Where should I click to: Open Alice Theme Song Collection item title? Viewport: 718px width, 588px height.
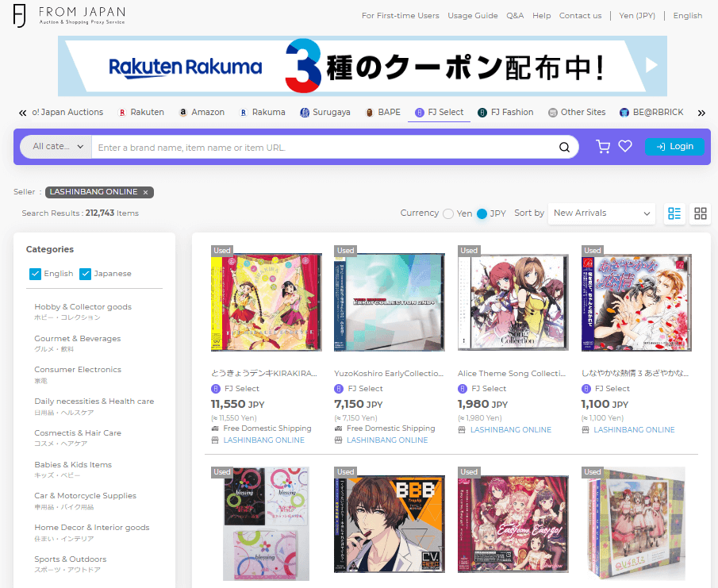pos(512,373)
